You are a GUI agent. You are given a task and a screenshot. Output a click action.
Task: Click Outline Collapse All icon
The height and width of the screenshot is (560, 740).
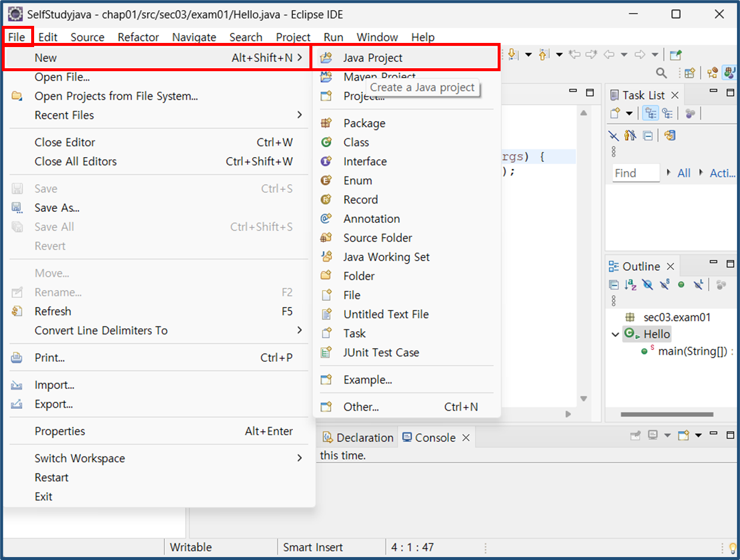pyautogui.click(x=614, y=285)
